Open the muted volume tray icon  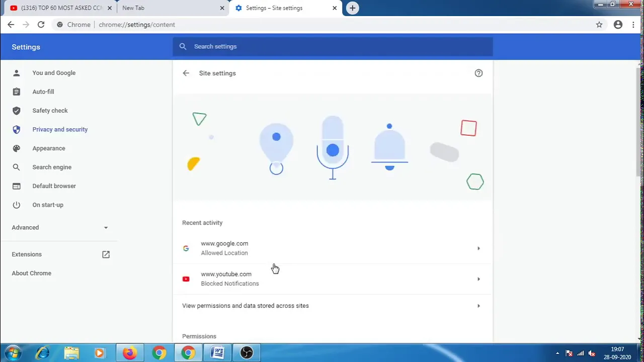pos(592,353)
